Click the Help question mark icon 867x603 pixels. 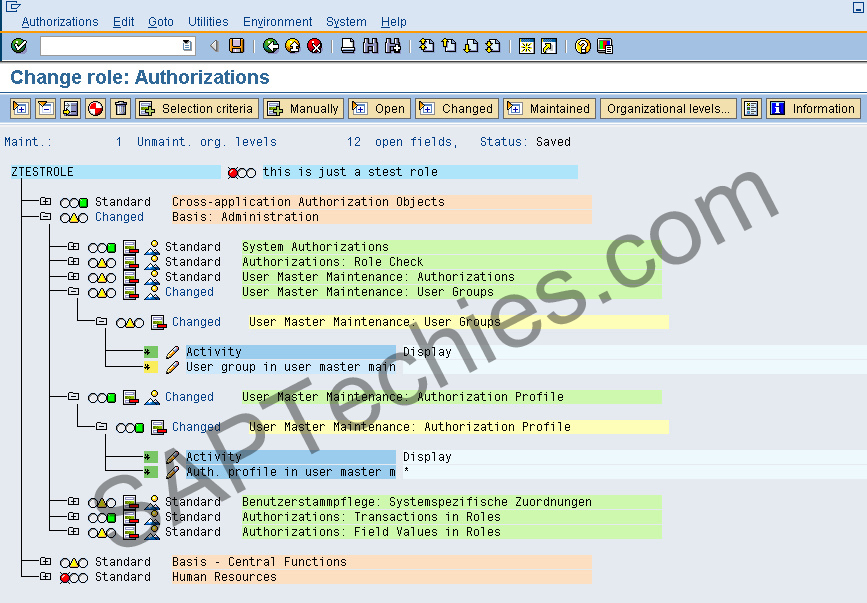[583, 46]
